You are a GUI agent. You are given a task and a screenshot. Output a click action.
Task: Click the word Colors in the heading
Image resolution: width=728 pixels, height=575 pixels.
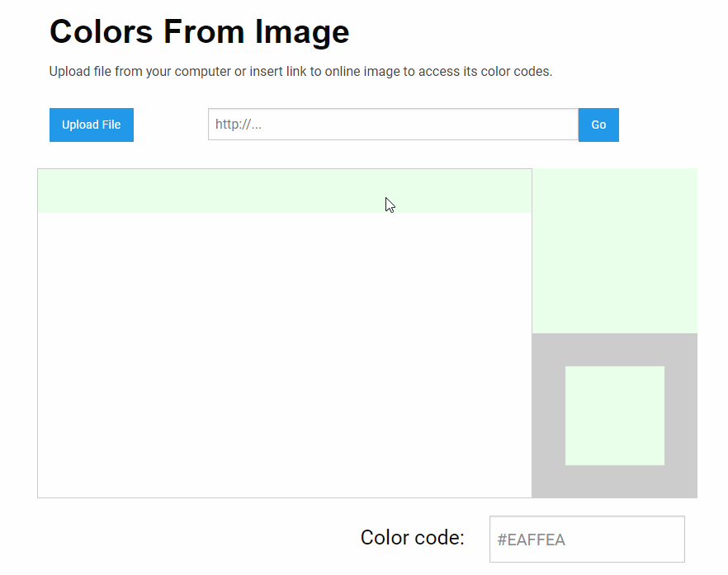(x=102, y=31)
